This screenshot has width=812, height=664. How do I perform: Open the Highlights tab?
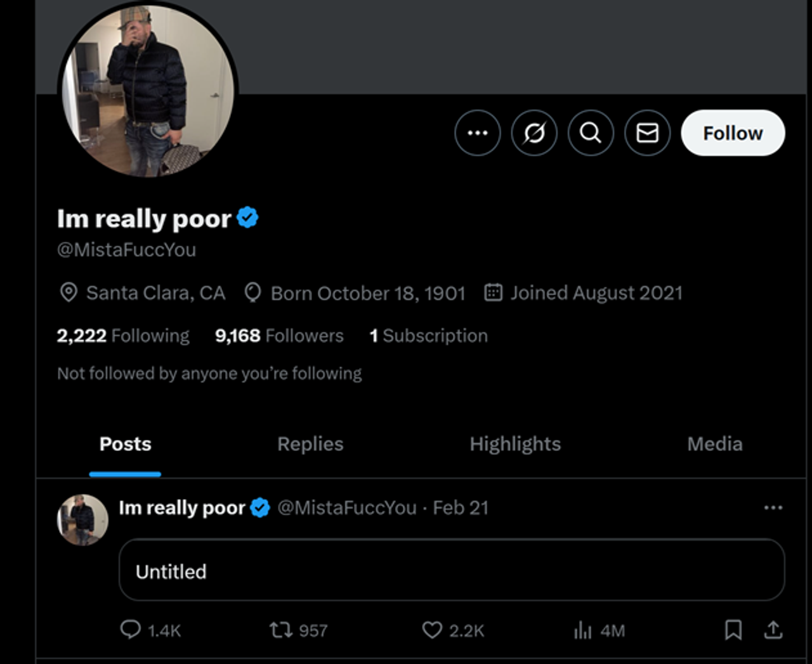click(515, 444)
